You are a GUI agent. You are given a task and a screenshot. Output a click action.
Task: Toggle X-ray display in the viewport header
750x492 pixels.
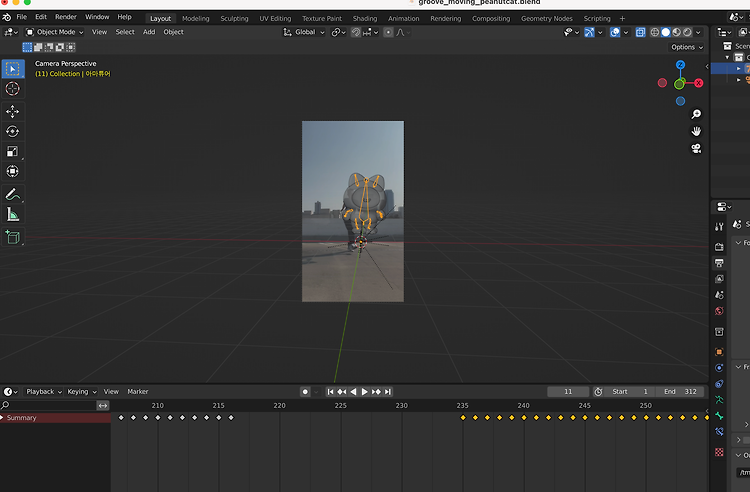click(640, 32)
